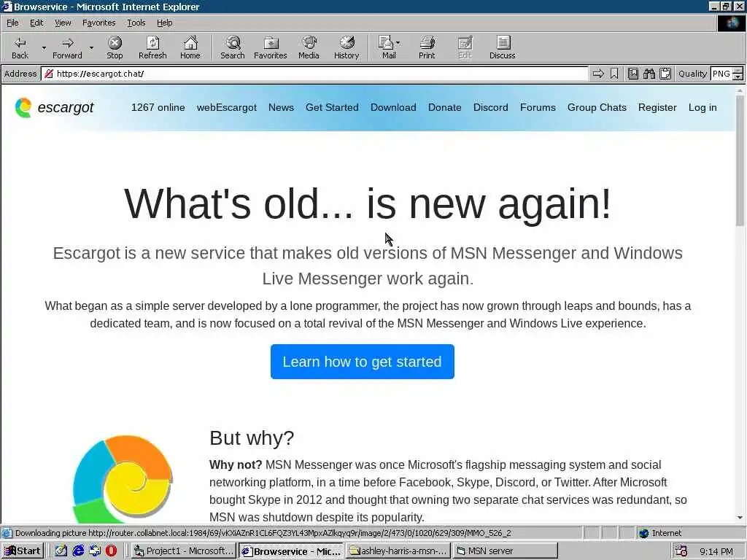747x560 pixels.
Task: Expand the Mail button dropdown arrow
Action: (398, 43)
